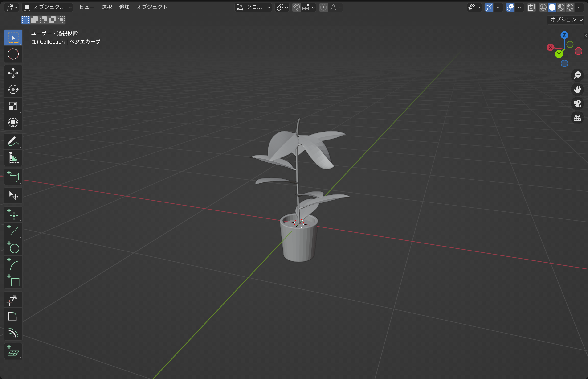Pick the Measure ruler tool
The width and height of the screenshot is (588, 379).
point(13,158)
